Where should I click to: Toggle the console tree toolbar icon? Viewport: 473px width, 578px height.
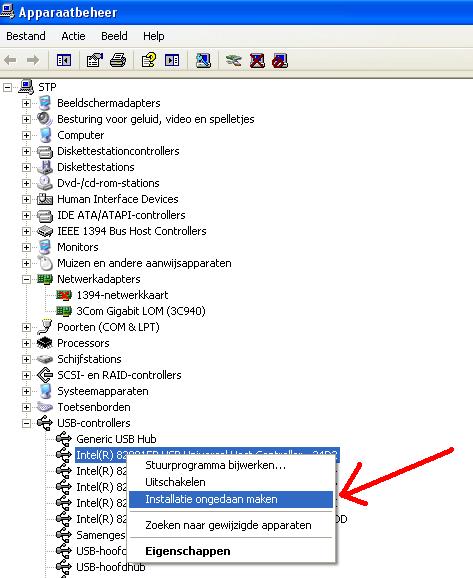click(x=64, y=60)
